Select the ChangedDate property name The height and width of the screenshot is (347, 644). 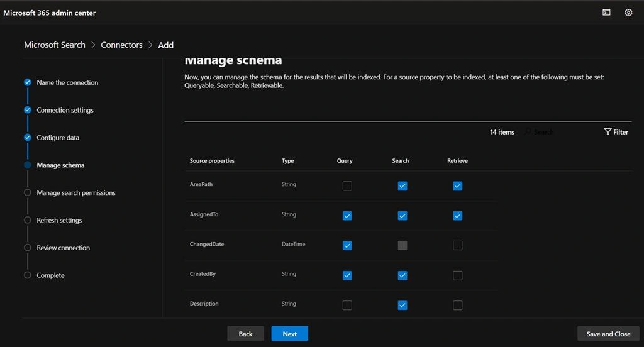coord(207,244)
